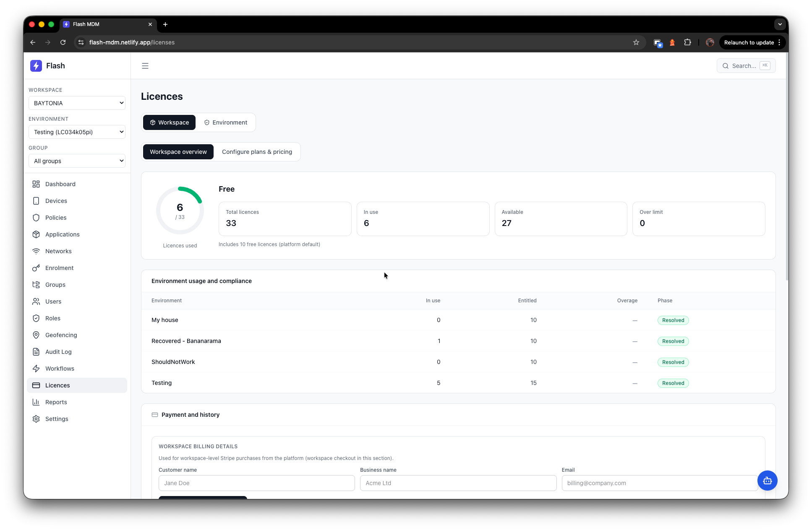Select the Workspace overview tab
This screenshot has width=812, height=530.
coord(178,152)
